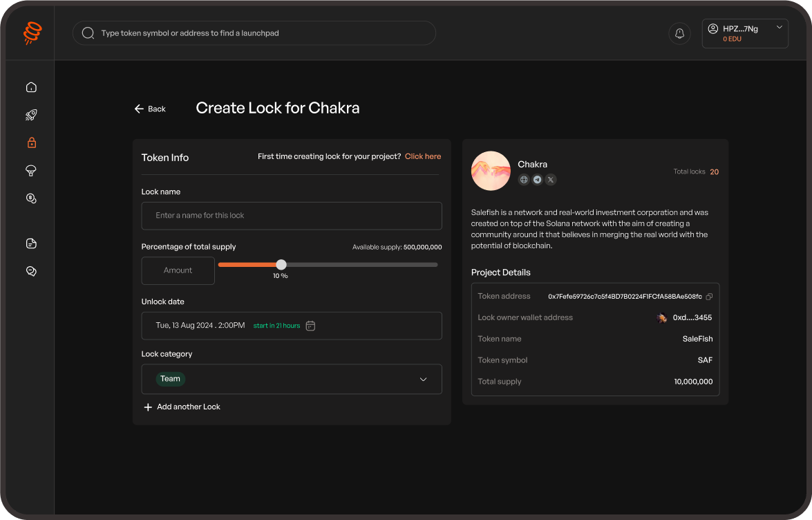Image resolution: width=812 pixels, height=520 pixels.
Task: Open the Locks section via orange padlock icon
Action: (30, 142)
